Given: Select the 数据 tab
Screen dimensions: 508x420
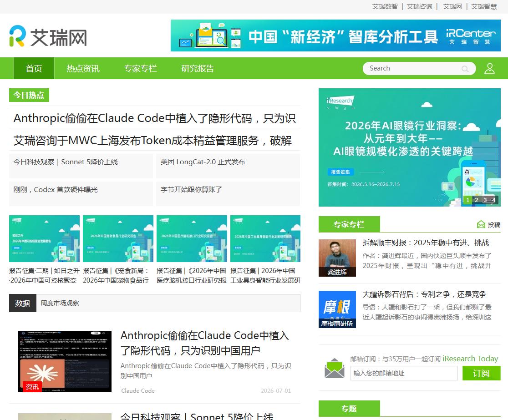Looking at the screenshot, I should point(22,303).
